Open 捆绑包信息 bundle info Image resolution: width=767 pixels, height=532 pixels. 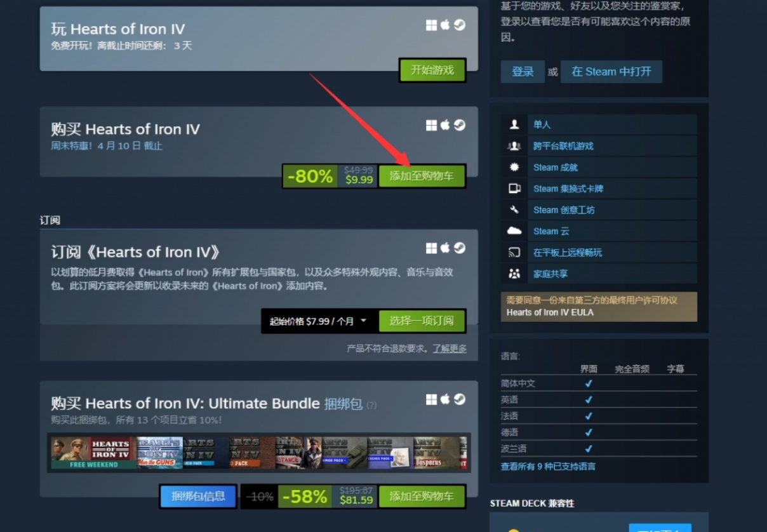click(198, 496)
